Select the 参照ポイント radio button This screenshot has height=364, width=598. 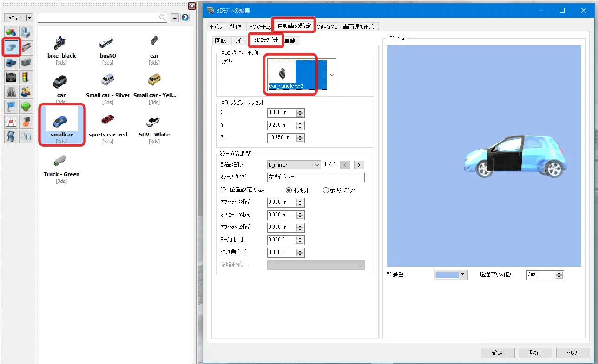click(326, 190)
